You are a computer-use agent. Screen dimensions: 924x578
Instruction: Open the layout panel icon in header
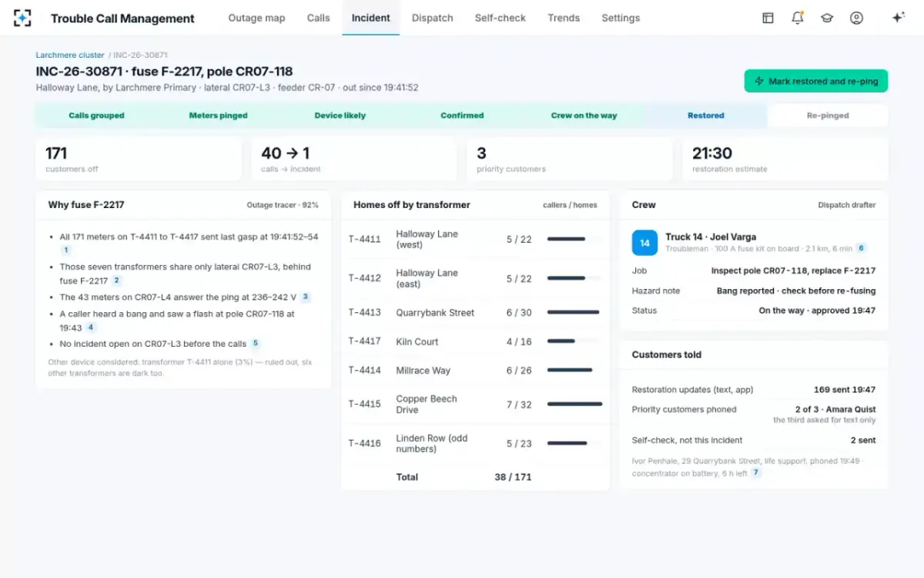click(x=768, y=18)
